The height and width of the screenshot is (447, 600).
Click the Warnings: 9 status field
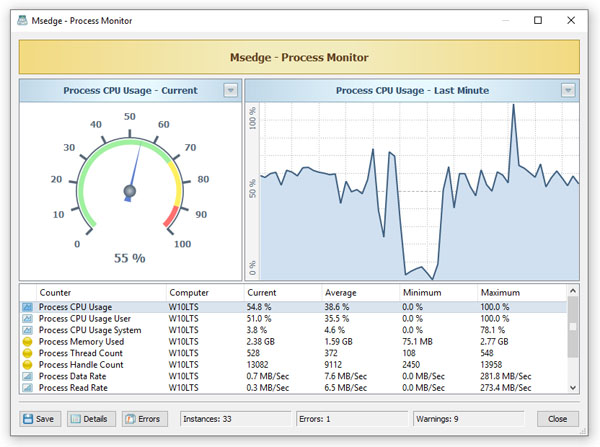tap(469, 419)
